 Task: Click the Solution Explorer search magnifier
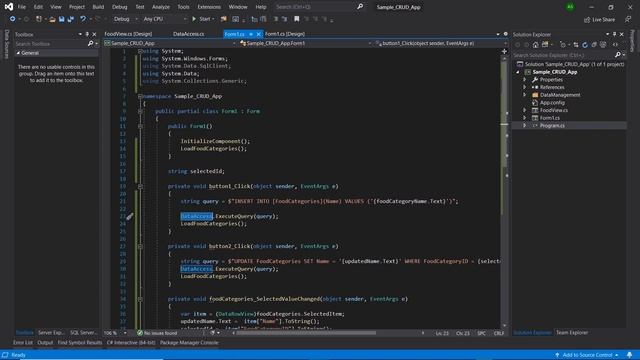pos(618,55)
